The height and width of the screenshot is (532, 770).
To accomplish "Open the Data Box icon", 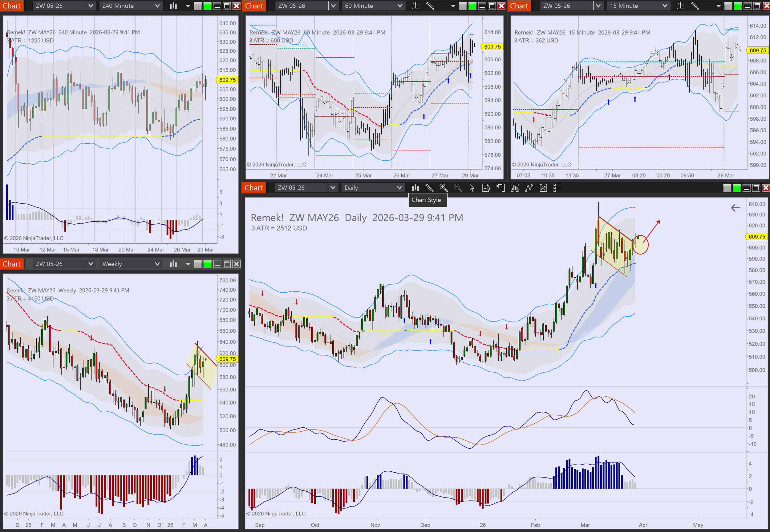I will [x=486, y=188].
